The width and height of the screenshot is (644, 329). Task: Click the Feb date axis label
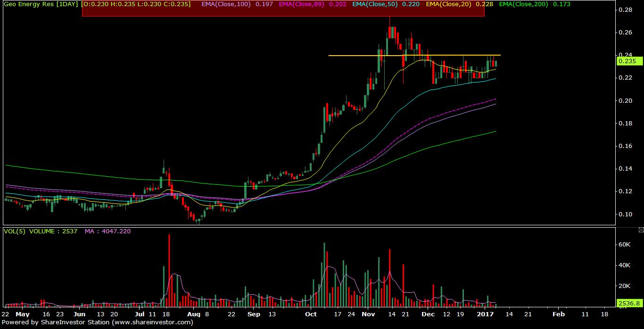pyautogui.click(x=559, y=314)
